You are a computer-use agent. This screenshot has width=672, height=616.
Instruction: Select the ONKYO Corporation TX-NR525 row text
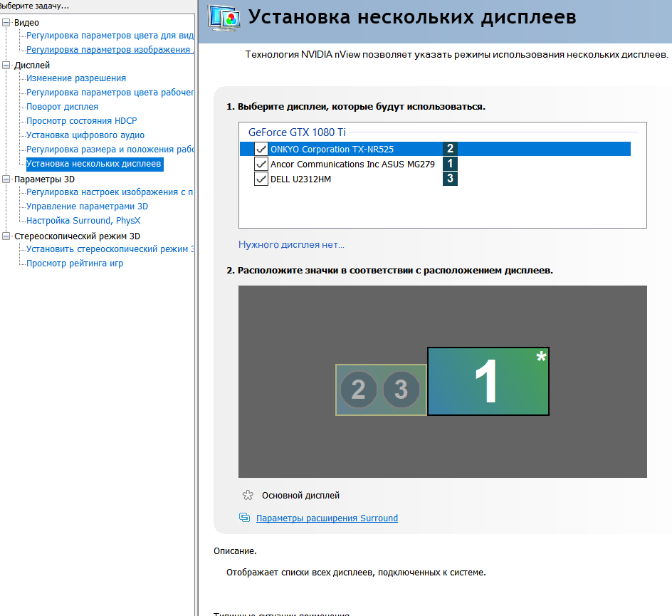[x=332, y=149]
